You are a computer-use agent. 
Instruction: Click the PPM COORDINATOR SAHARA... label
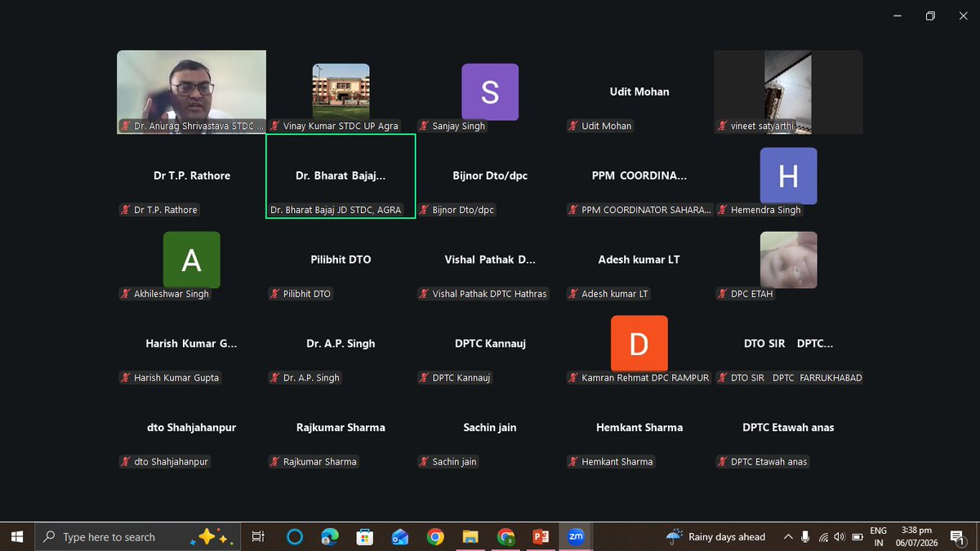[x=646, y=210]
